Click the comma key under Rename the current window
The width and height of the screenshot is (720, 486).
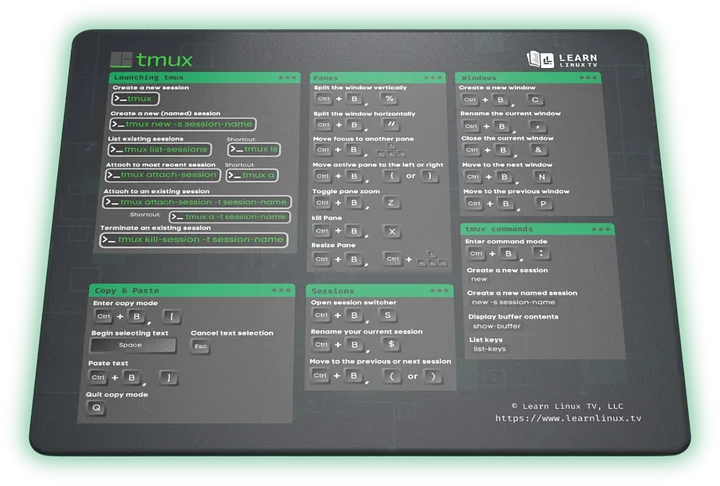(537, 125)
